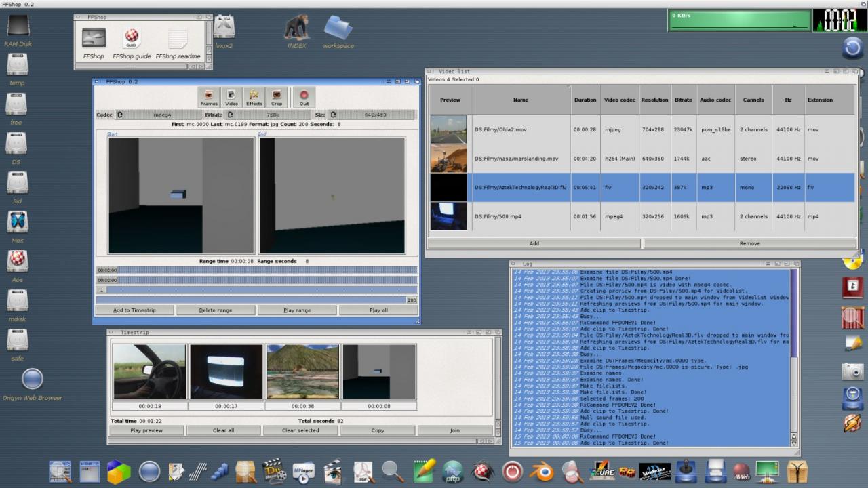Image resolution: width=868 pixels, height=488 pixels.
Task: Open the Frames tool in FFShop toolbar
Action: (209, 98)
